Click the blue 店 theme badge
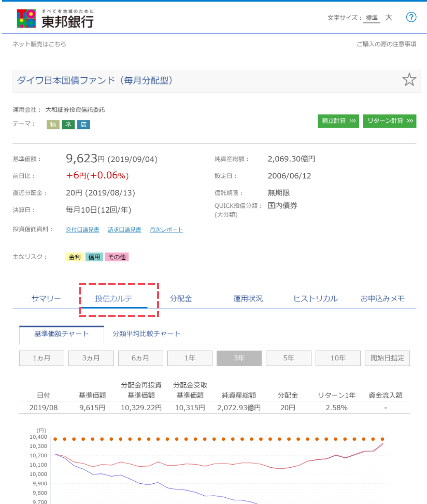Viewport: 427px width, 504px height. pos(83,124)
